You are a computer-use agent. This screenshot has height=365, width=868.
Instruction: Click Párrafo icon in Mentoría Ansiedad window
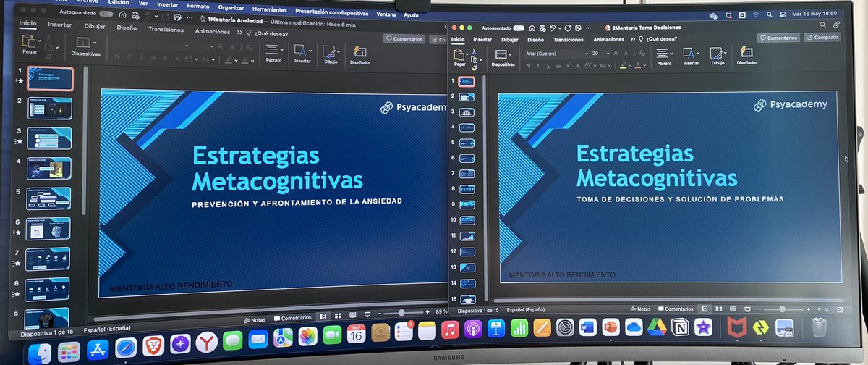pyautogui.click(x=272, y=49)
